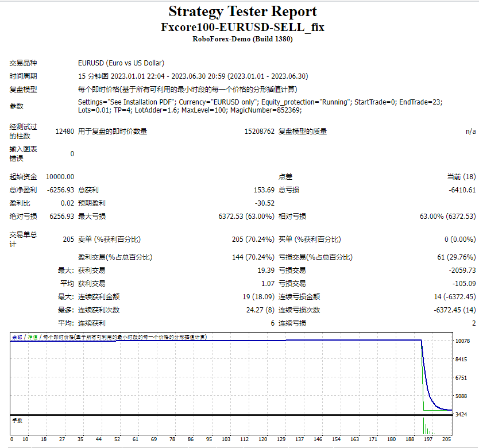Select the Settings parameters text line
Screen dimensions: 479x448
[260, 102]
